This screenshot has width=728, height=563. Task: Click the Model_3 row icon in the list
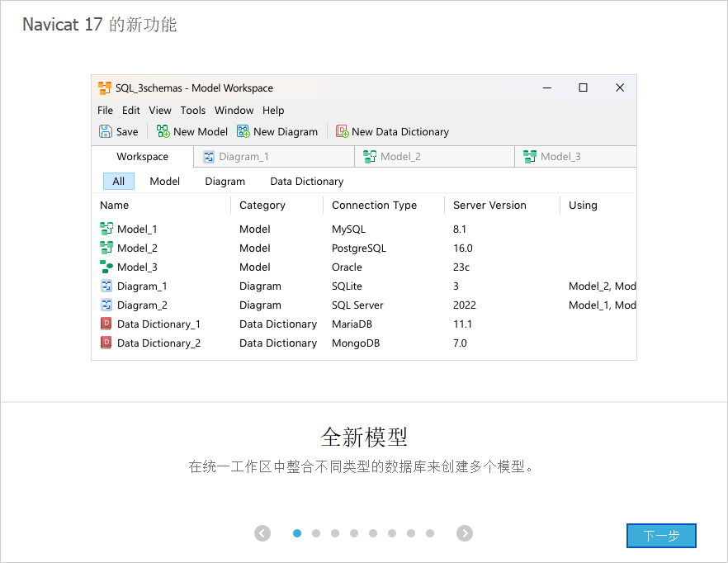[x=106, y=267]
